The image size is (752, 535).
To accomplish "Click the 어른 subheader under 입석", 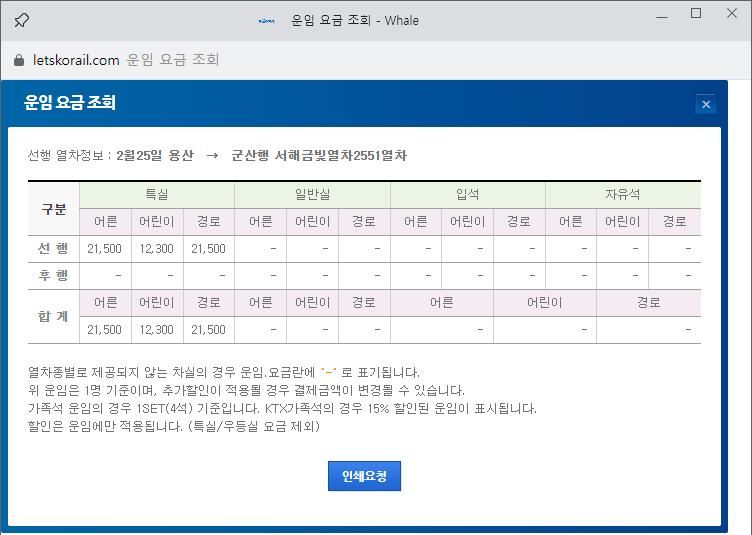I will click(416, 221).
